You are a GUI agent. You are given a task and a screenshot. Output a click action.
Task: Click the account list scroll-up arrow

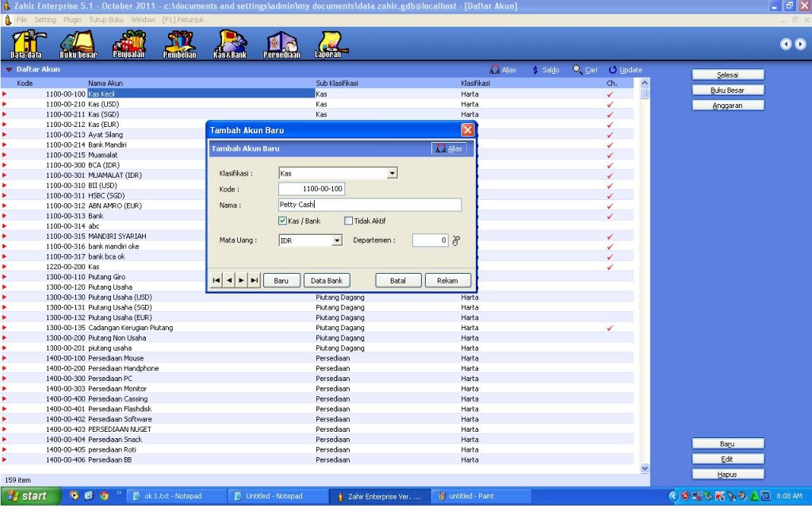[645, 83]
